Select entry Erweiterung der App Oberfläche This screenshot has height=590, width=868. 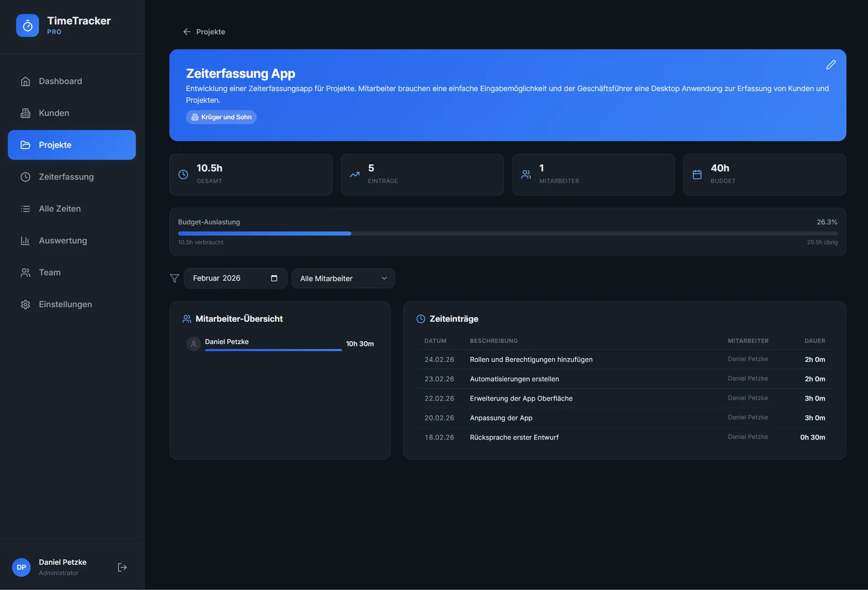[x=625, y=399]
